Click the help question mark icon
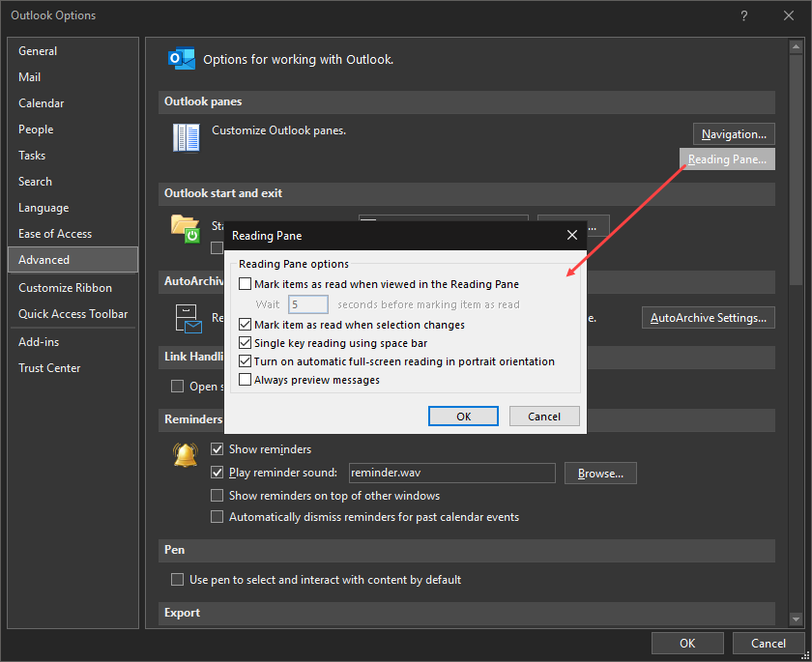The width and height of the screenshot is (812, 662). click(743, 15)
